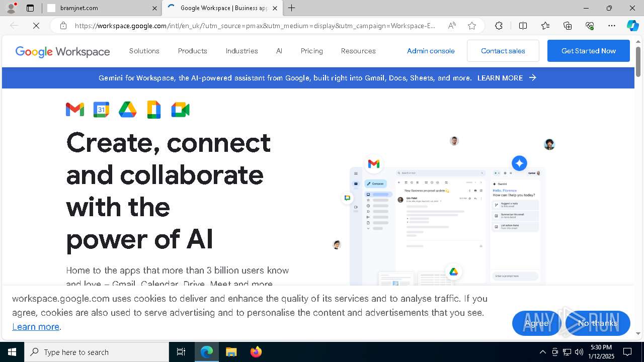Click the Learn more cookies link
The height and width of the screenshot is (362, 644).
(36, 327)
